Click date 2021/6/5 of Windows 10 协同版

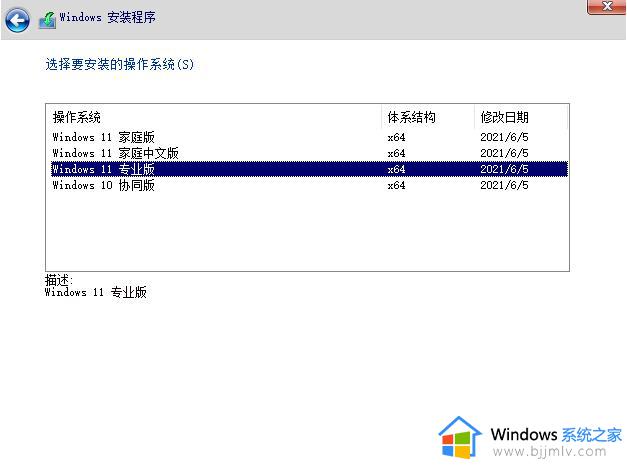point(504,185)
